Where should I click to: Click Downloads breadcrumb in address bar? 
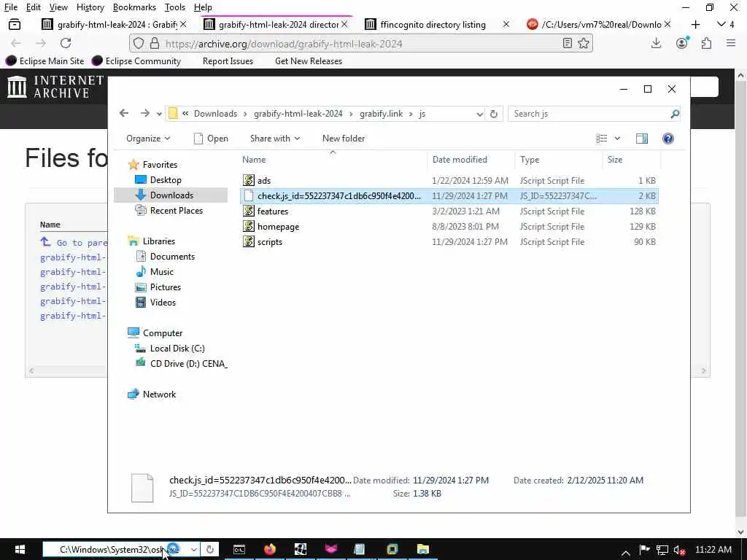tap(215, 114)
